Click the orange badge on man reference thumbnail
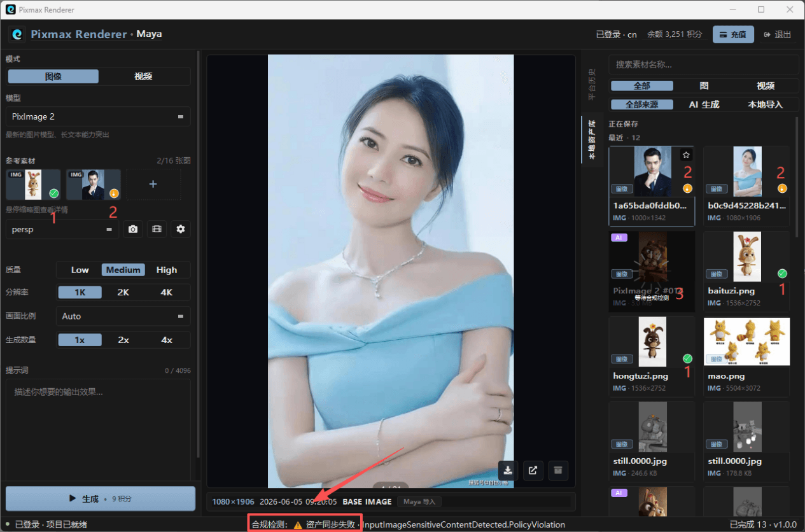805x532 pixels. pyautogui.click(x=114, y=193)
